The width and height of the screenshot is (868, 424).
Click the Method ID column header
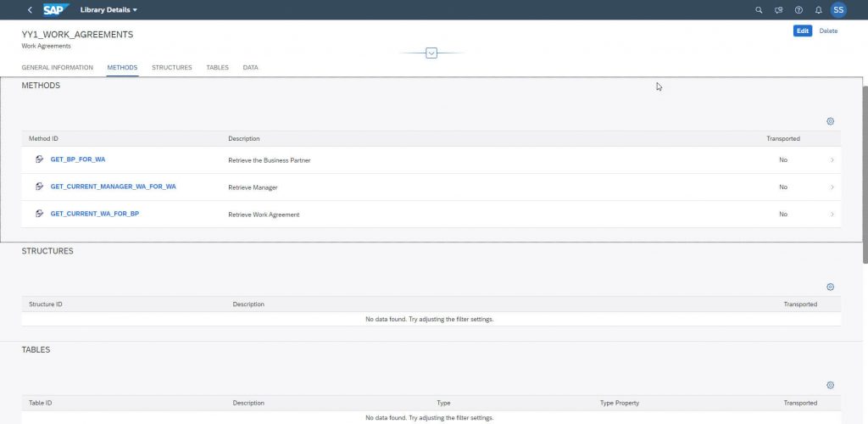tap(43, 138)
